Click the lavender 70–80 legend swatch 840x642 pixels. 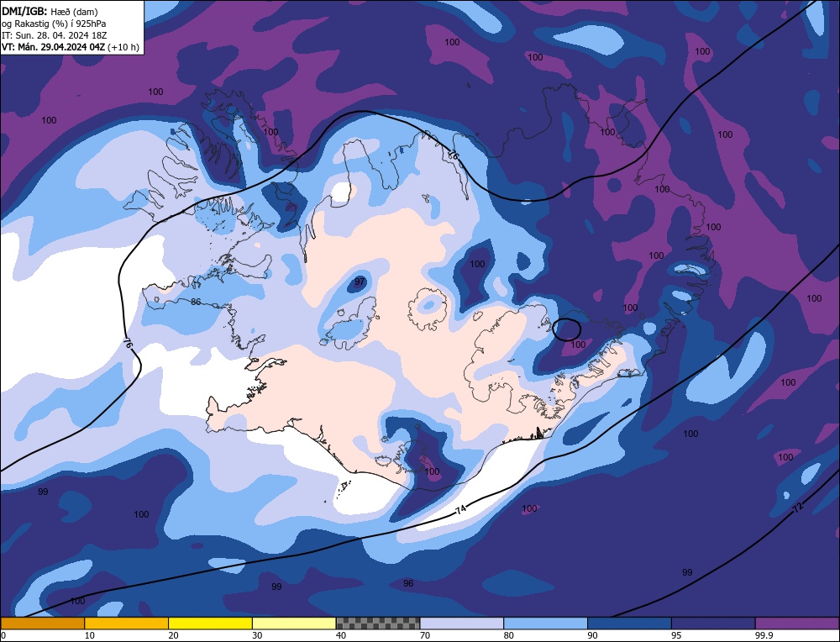click(462, 623)
